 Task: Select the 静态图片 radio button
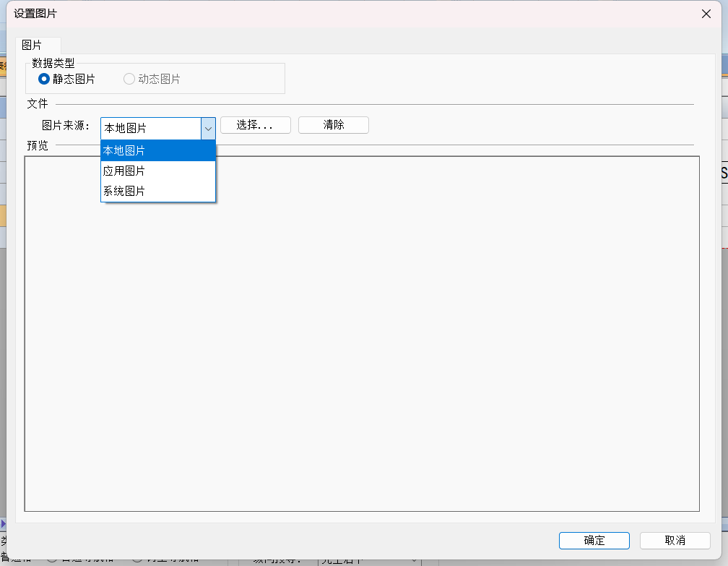[x=44, y=79]
